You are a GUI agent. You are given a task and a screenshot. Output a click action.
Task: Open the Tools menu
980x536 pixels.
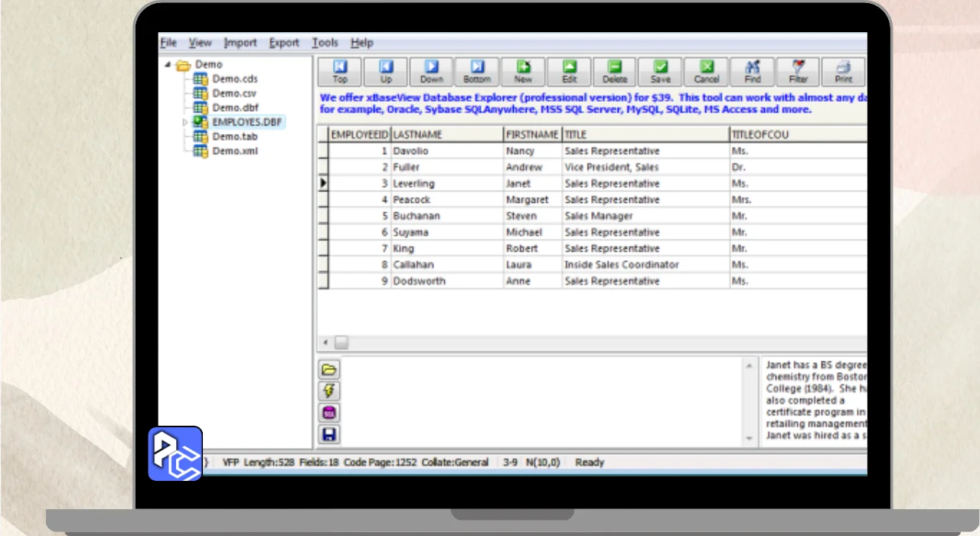coord(325,43)
